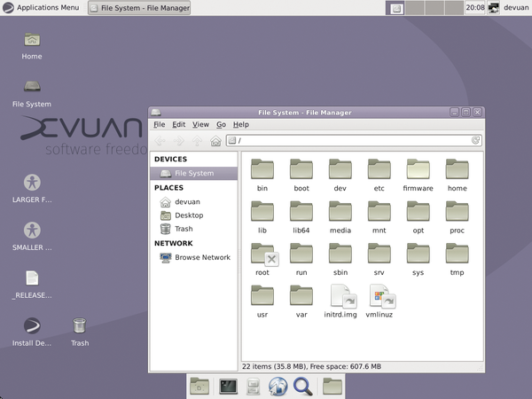Launch web browser from bottom dock
This screenshot has width=532, height=399.
pyautogui.click(x=278, y=386)
